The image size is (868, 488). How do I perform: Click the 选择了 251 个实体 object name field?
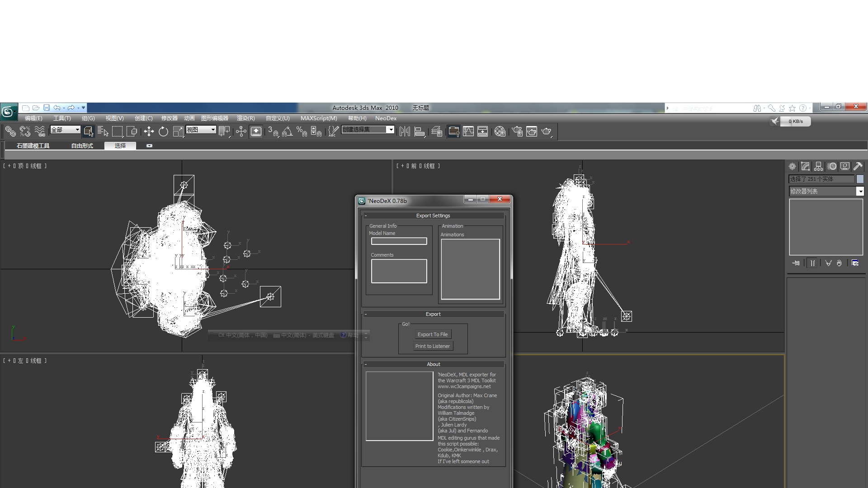coord(821,179)
